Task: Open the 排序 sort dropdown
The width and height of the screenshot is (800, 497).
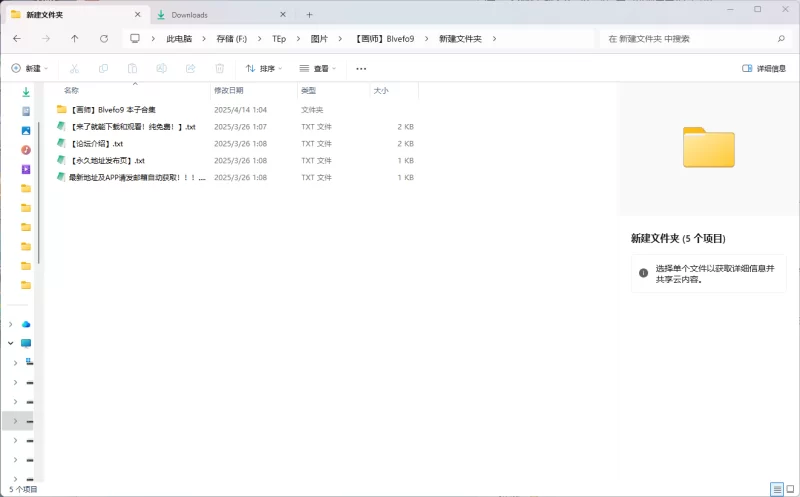Action: (264, 68)
